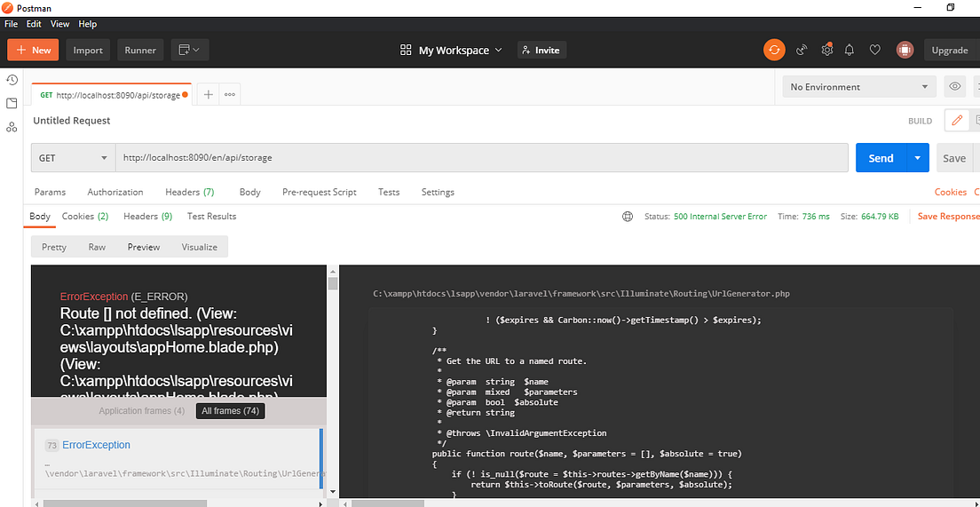980x507 pixels.
Task: Click the code pane horizontal scrollbar thumb
Action: [388, 503]
